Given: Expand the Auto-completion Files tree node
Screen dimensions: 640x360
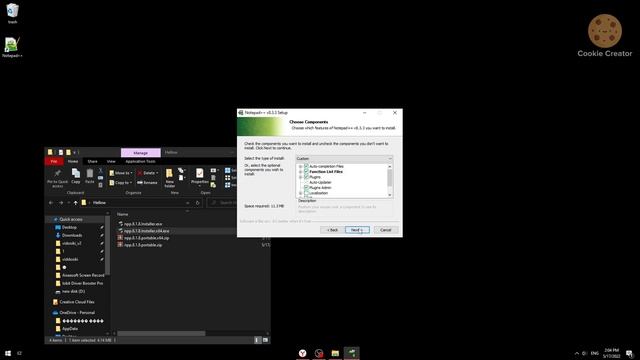Looking at the screenshot, I should point(300,167).
